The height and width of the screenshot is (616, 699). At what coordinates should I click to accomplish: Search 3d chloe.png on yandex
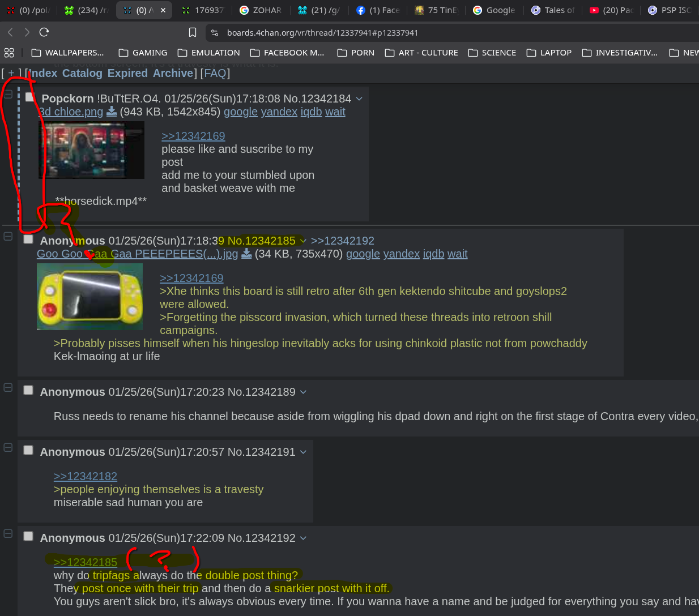279,112
